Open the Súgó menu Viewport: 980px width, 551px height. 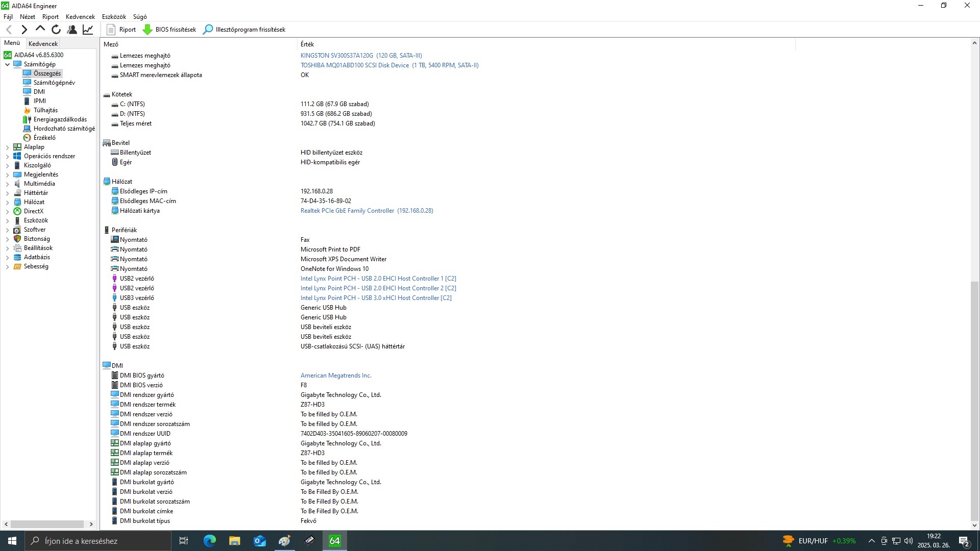[x=140, y=17]
